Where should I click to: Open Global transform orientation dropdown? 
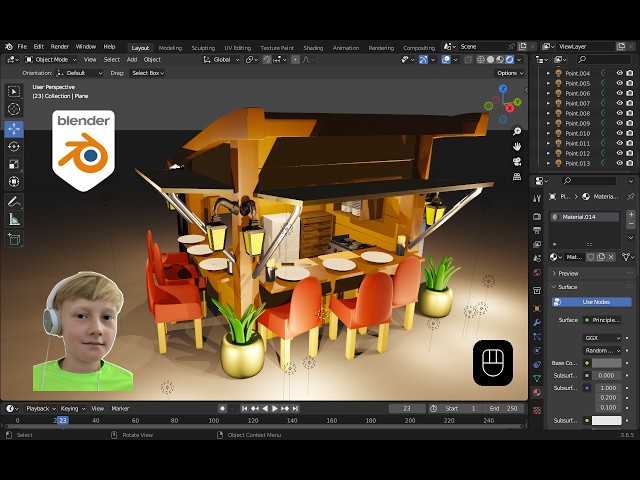[221, 60]
